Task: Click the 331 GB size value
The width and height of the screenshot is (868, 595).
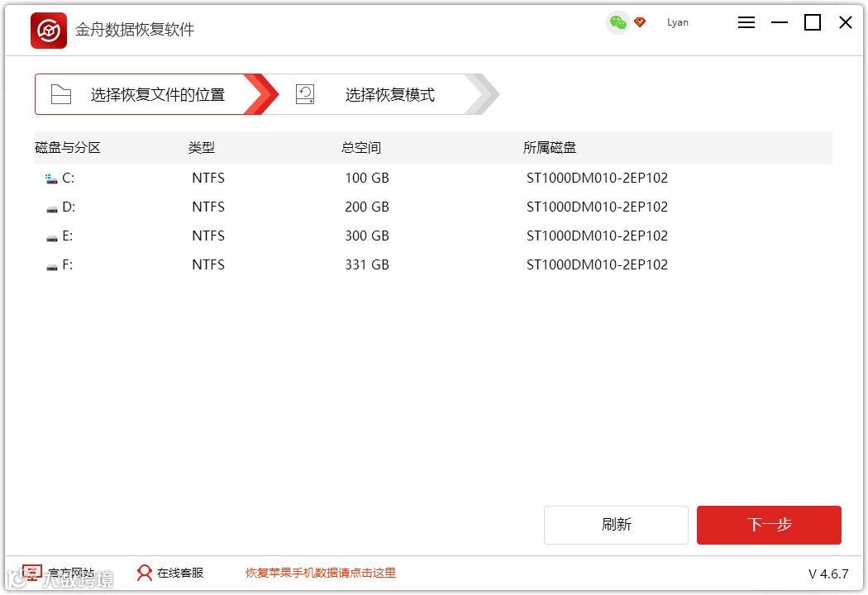Action: tap(367, 264)
